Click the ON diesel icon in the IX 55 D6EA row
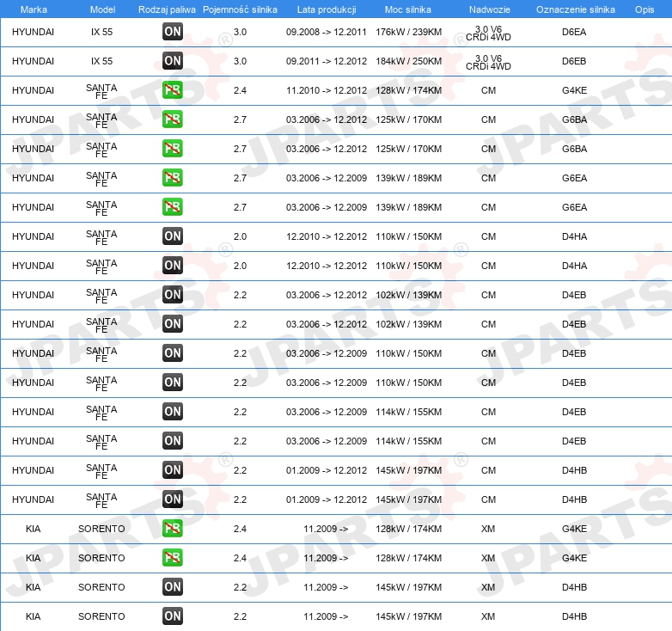The height and width of the screenshot is (631, 672). (173, 32)
